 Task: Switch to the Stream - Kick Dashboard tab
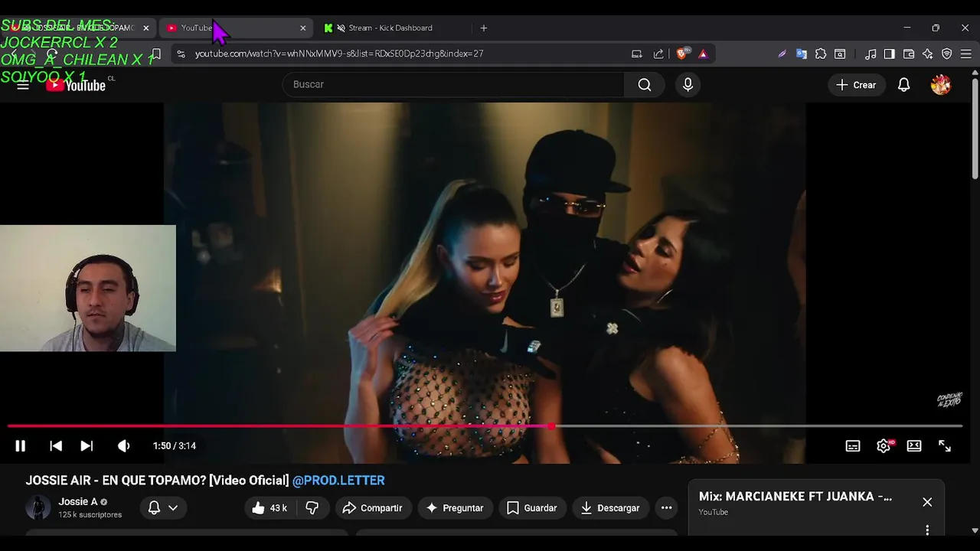pyautogui.click(x=390, y=28)
